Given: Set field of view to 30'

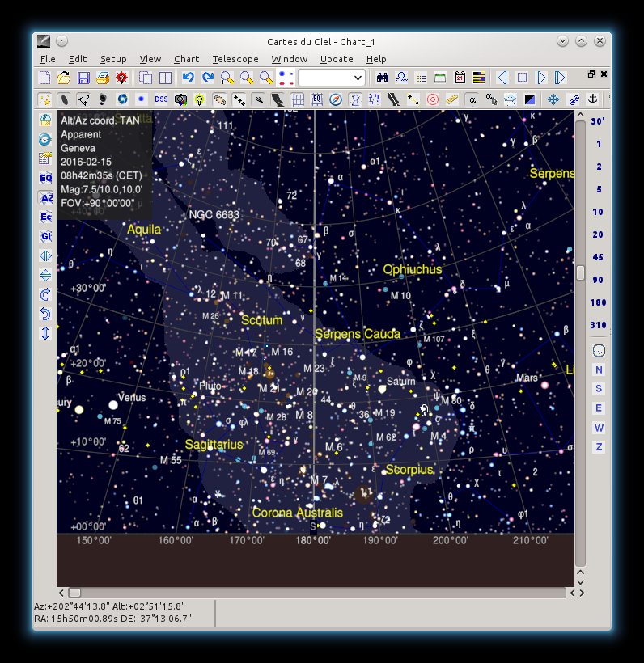Looking at the screenshot, I should pos(598,121).
